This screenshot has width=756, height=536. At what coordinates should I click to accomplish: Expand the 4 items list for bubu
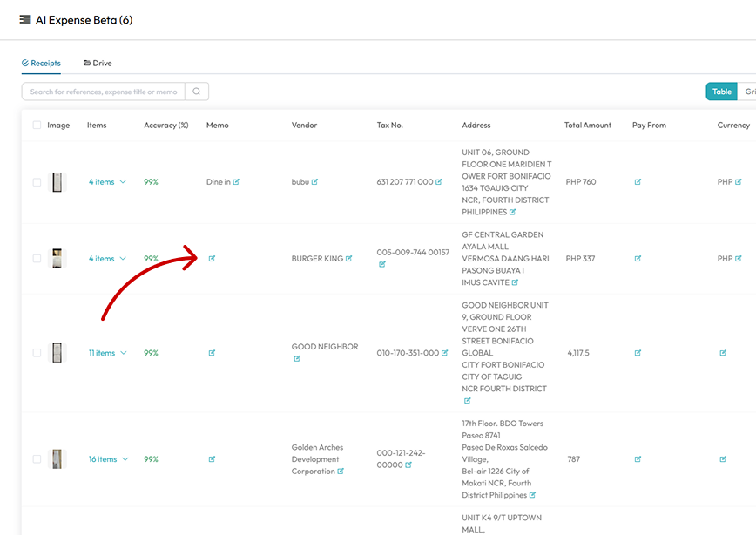[x=107, y=182]
